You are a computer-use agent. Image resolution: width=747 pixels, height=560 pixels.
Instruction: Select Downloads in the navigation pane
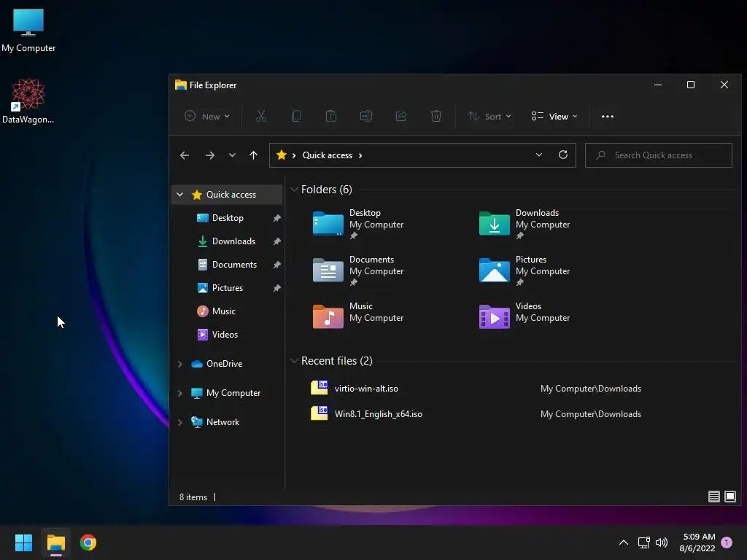coord(233,241)
